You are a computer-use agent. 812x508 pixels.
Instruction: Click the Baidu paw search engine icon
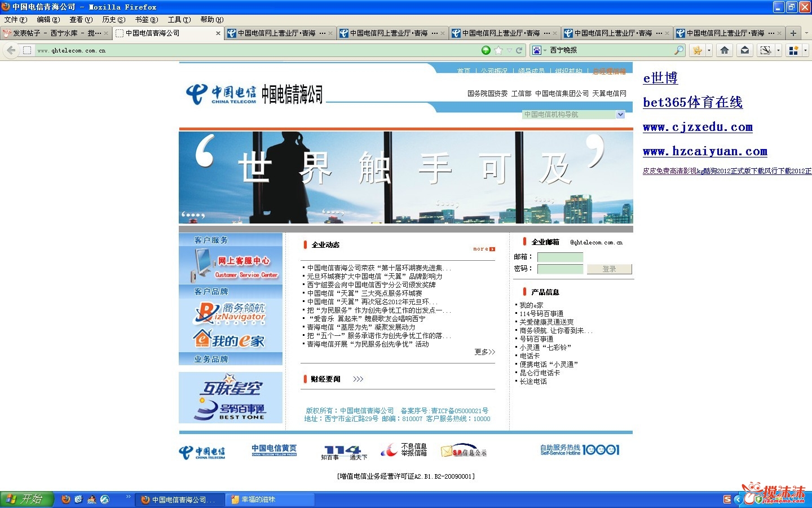pyautogui.click(x=536, y=50)
